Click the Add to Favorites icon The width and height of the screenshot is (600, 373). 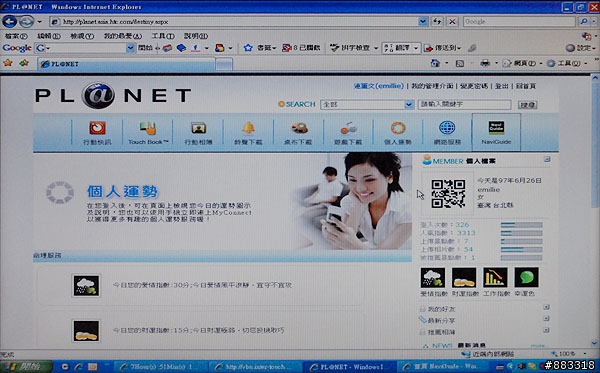point(24,63)
